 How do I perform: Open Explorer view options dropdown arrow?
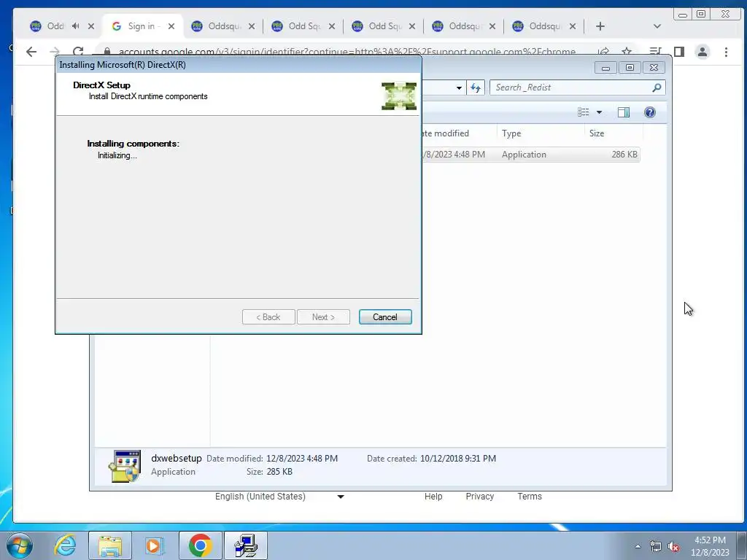point(600,112)
